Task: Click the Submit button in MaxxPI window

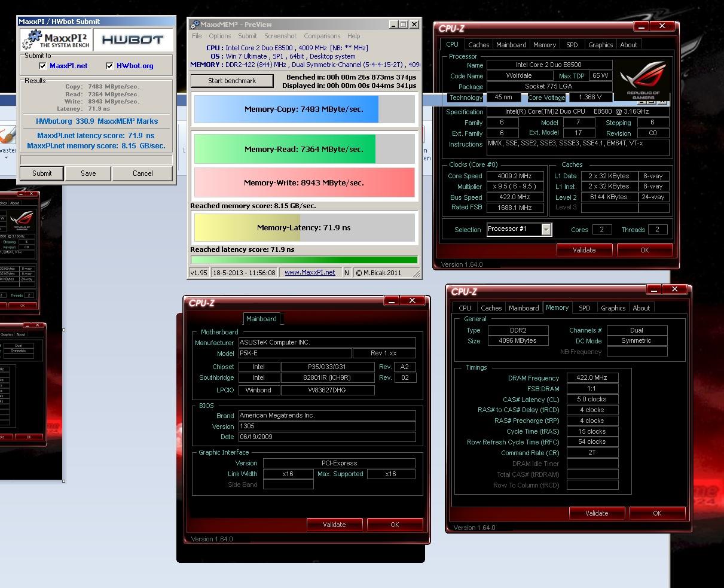Action: (x=42, y=173)
